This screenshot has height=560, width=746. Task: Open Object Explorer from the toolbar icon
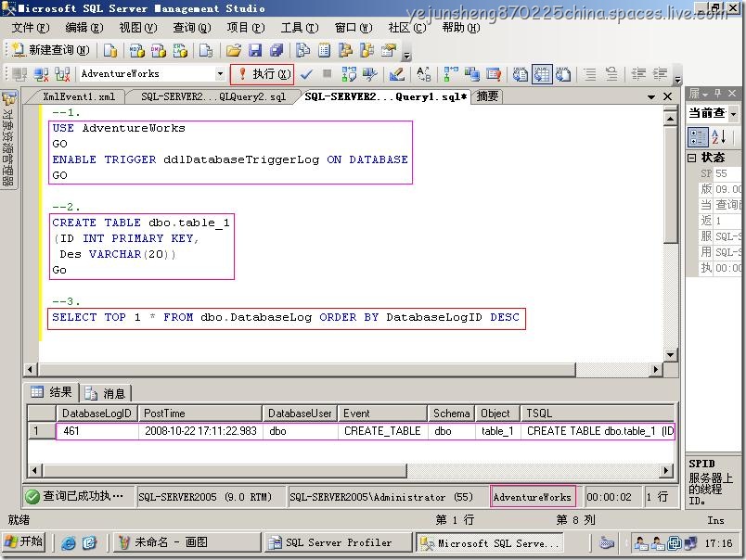coord(345,50)
